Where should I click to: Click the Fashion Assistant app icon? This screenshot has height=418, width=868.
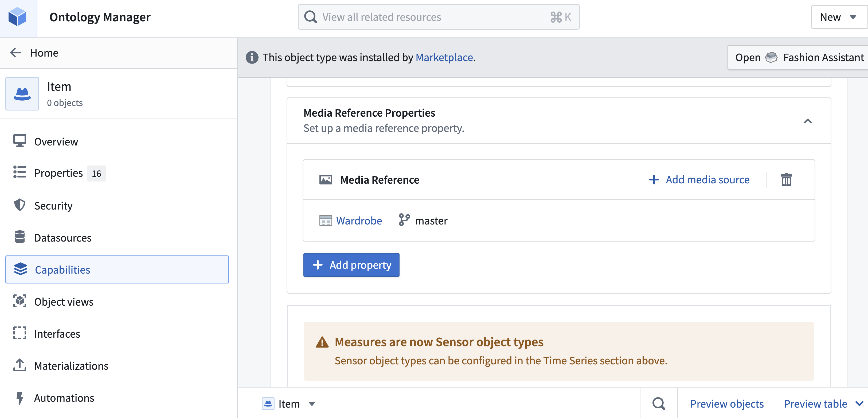click(771, 57)
